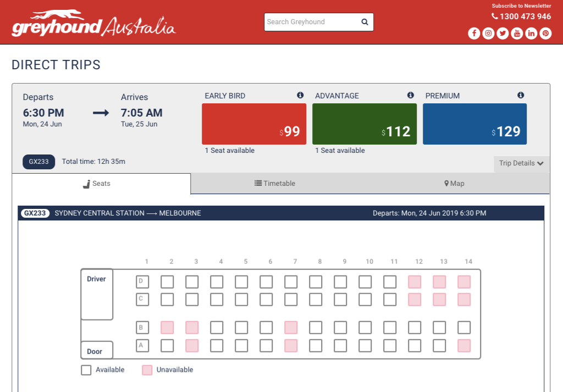The height and width of the screenshot is (392, 563).
Task: Select seat in row A, column 13
Action: point(439,346)
